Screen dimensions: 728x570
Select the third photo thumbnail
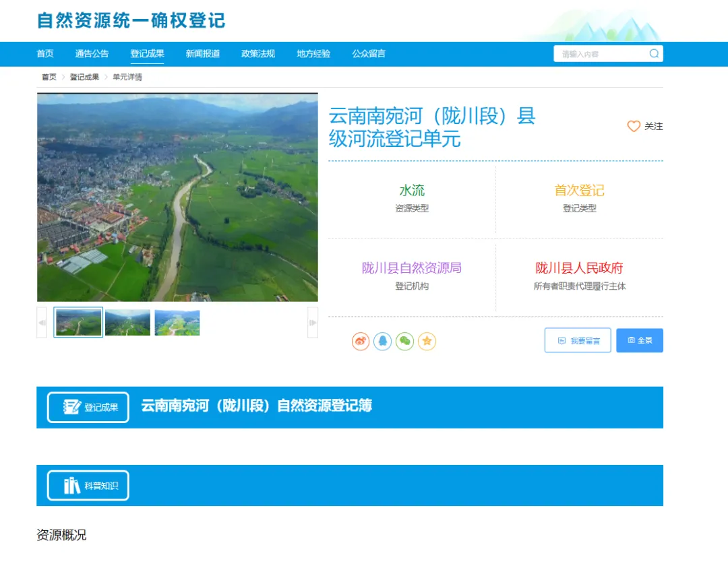pyautogui.click(x=177, y=322)
